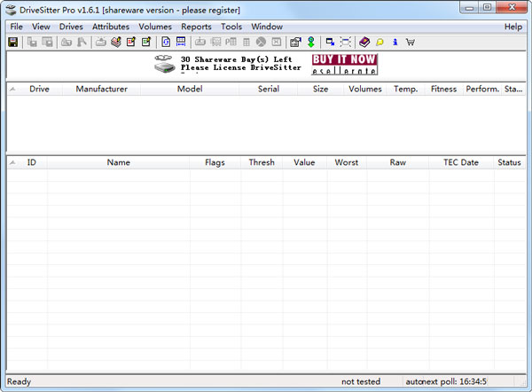Viewport: 532px width, 392px height.
Task: Click the shopping cart purchase icon
Action: coord(411,42)
